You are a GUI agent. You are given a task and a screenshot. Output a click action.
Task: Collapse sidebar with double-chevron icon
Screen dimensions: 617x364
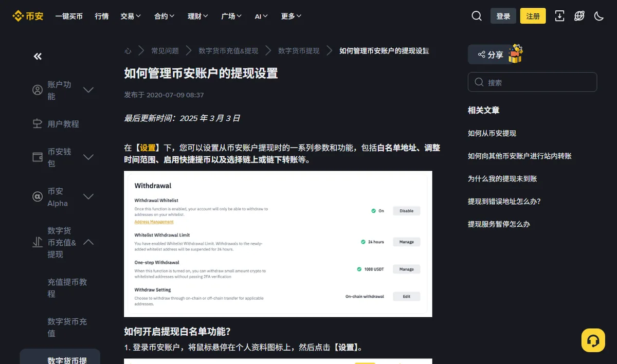(38, 57)
